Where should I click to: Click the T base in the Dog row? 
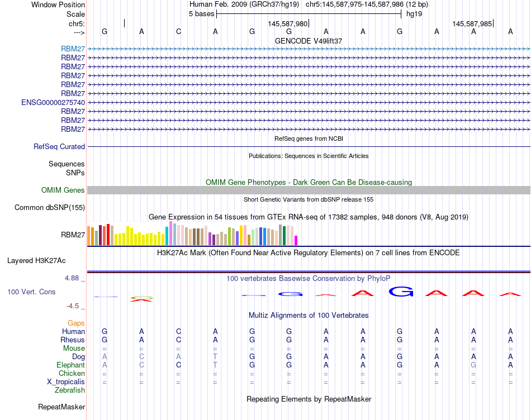click(x=215, y=357)
